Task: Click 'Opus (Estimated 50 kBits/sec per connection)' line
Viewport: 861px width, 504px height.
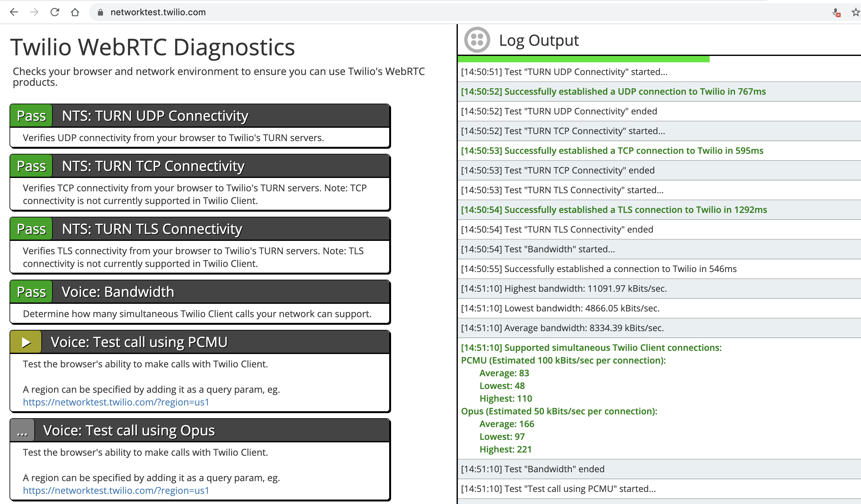Action: tap(559, 411)
